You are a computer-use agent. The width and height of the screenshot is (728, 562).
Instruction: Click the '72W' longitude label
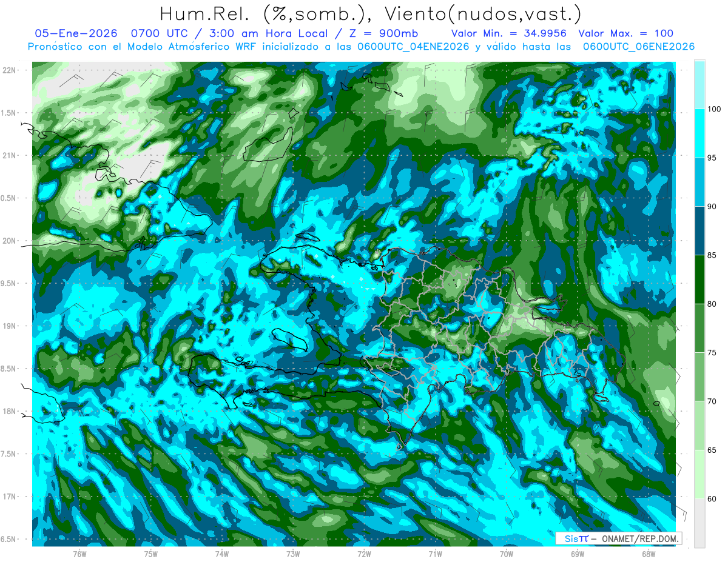pos(364,554)
